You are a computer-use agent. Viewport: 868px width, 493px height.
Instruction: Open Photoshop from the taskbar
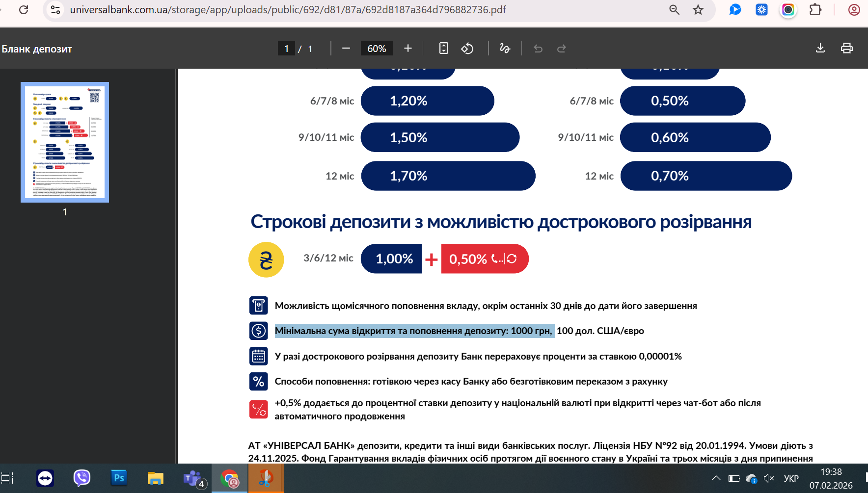pyautogui.click(x=119, y=478)
